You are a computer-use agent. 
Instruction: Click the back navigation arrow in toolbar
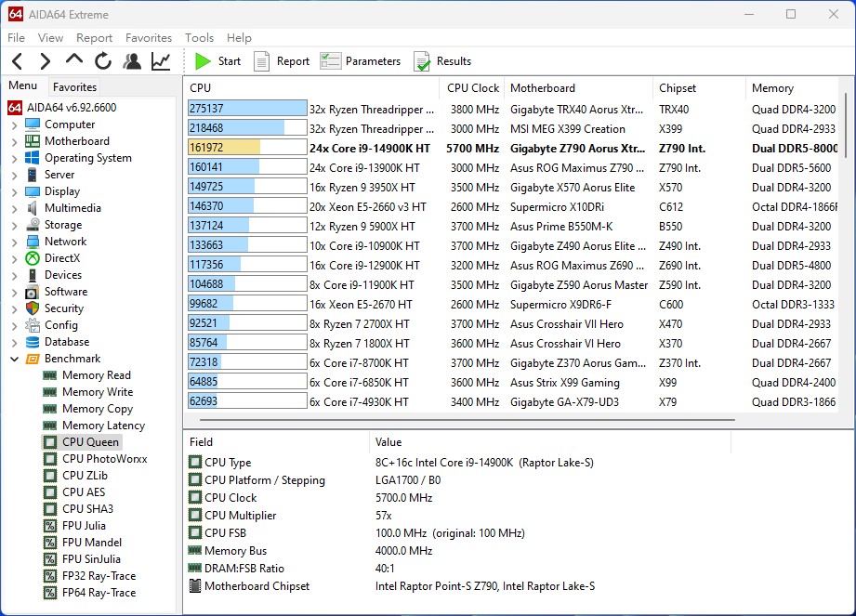pyautogui.click(x=17, y=61)
